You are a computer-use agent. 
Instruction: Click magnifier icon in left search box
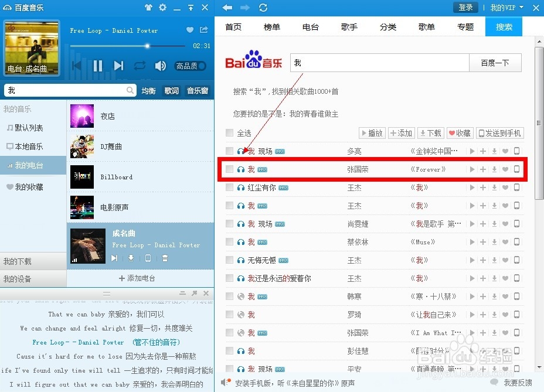point(130,90)
